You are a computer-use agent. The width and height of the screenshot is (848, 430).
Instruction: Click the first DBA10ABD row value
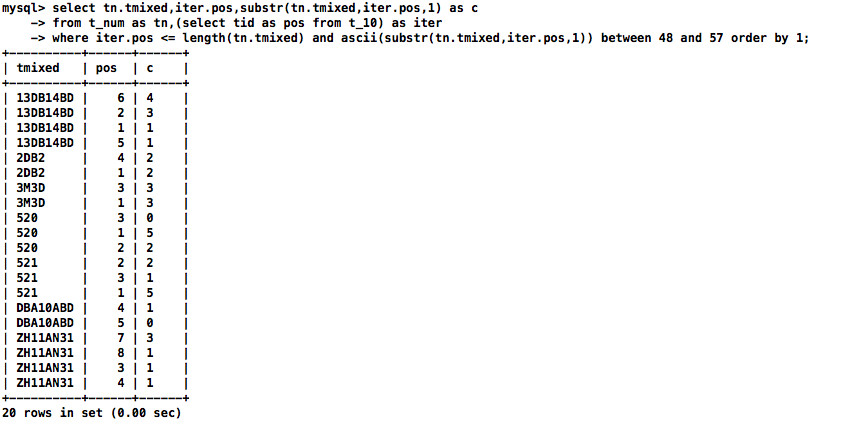[x=45, y=308]
